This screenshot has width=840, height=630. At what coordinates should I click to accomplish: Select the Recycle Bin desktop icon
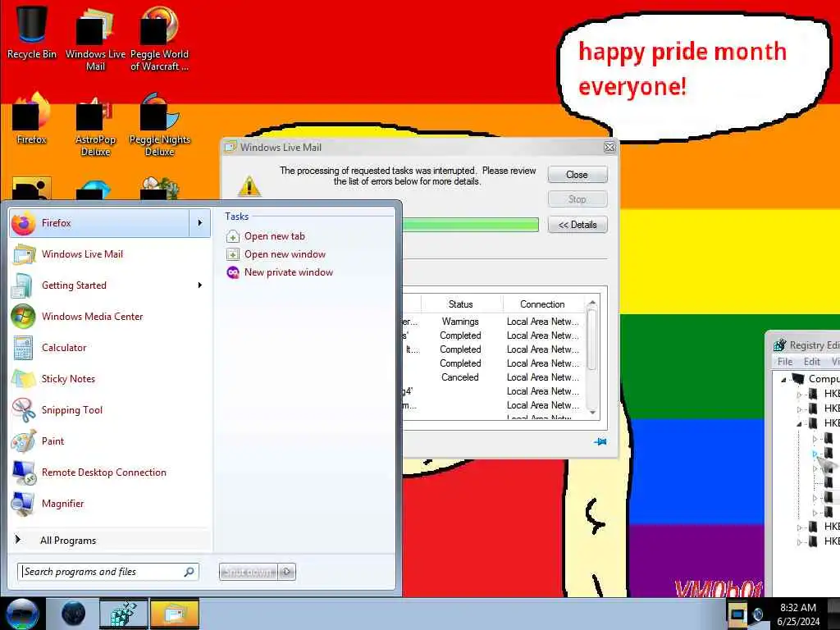[31, 32]
